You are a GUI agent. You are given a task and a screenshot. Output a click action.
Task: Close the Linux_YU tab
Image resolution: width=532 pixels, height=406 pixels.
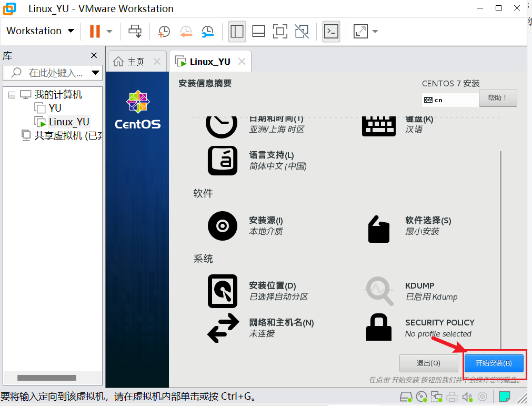coord(242,62)
